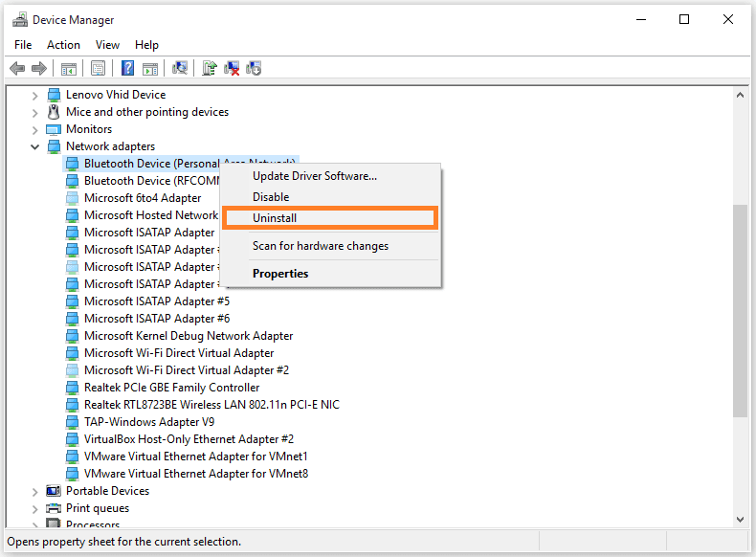The height and width of the screenshot is (557, 756).
Task: Expand the Lenovo Vhid Device node
Action: click(x=34, y=96)
